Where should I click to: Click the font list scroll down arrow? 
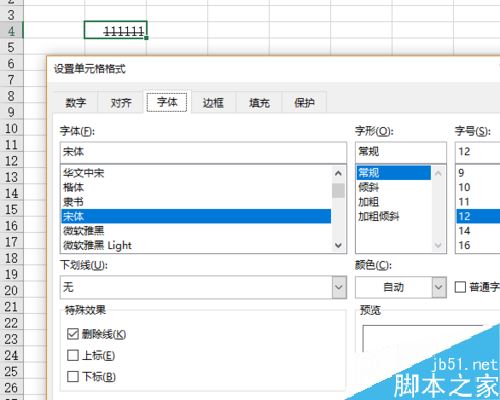coord(338,246)
